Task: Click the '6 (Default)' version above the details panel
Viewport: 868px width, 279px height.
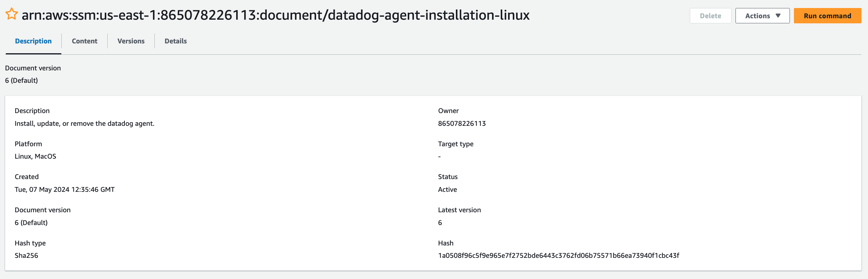Action: (22, 81)
